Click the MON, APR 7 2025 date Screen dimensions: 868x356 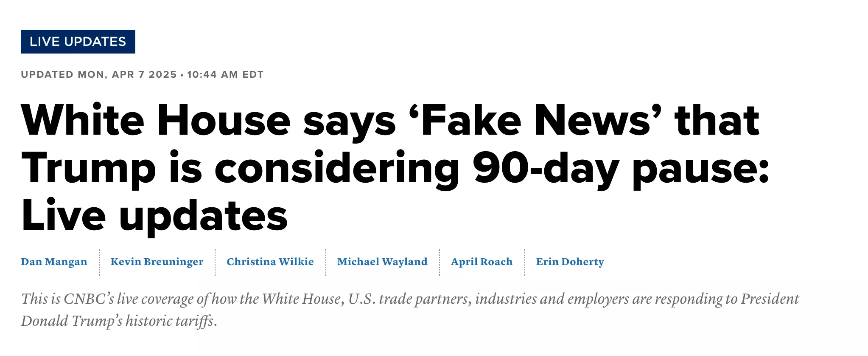[x=127, y=75]
